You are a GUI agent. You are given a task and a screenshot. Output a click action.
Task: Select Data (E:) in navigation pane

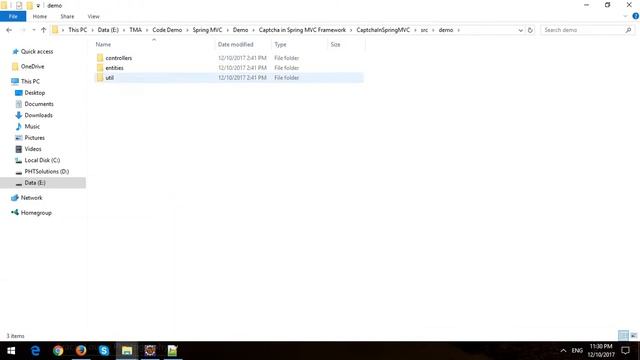tap(35, 183)
